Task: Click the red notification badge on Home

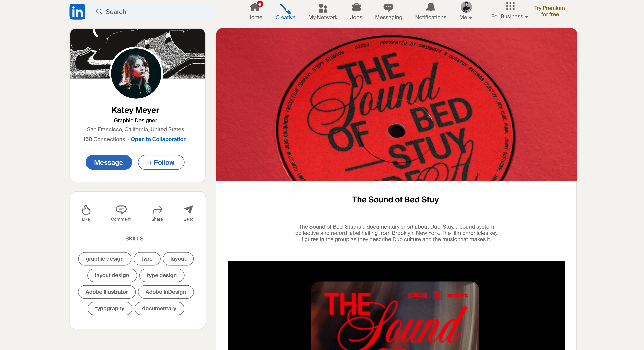Action: (260, 4)
